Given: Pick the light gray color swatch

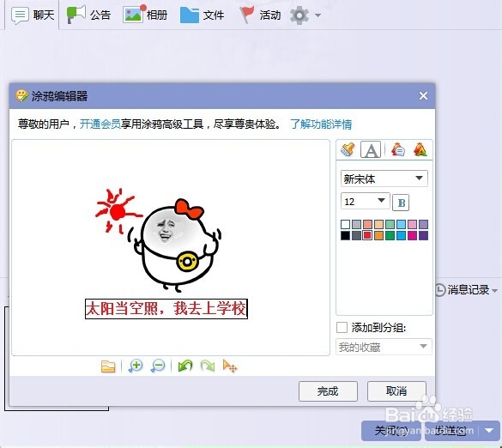Looking at the screenshot, I should [x=356, y=224].
